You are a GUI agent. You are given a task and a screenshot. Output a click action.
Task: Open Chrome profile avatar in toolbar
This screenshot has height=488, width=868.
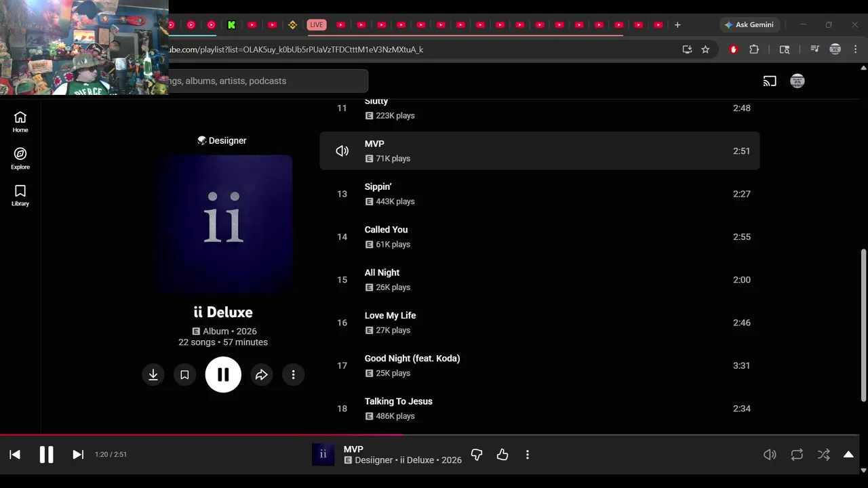pos(835,49)
